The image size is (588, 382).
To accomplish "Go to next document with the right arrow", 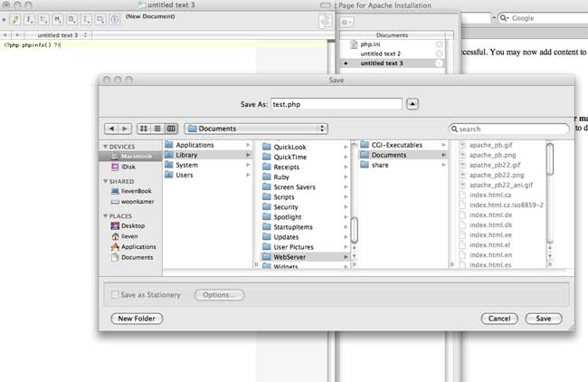I will [x=17, y=35].
